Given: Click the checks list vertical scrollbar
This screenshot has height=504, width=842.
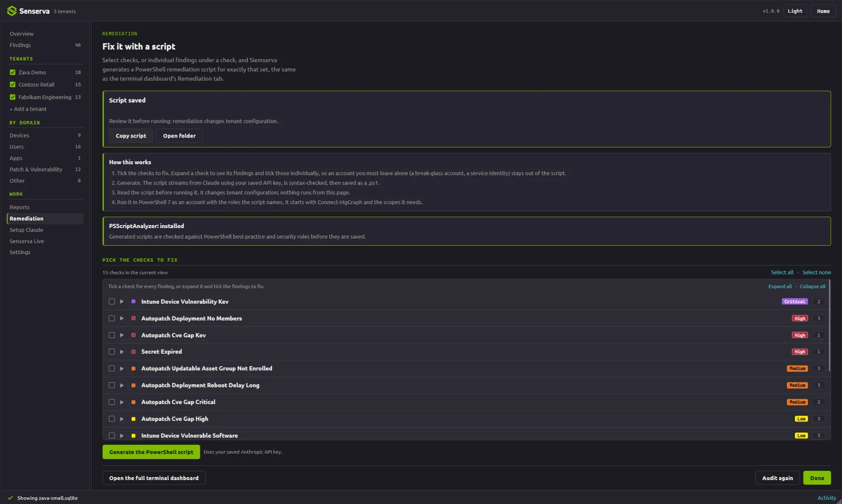Looking at the screenshot, I should pyautogui.click(x=829, y=326).
